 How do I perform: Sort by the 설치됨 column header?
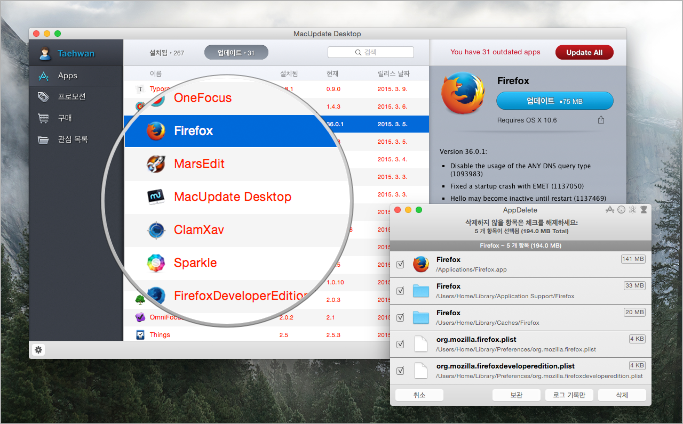(x=288, y=74)
